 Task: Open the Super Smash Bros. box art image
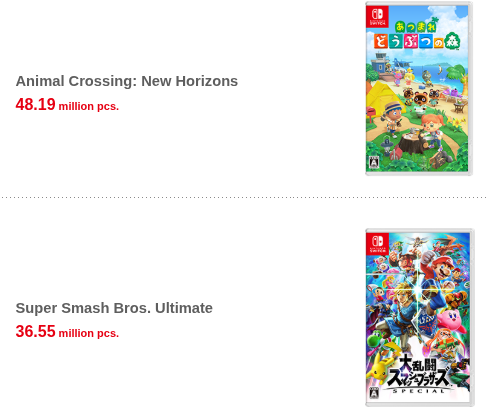coord(420,317)
